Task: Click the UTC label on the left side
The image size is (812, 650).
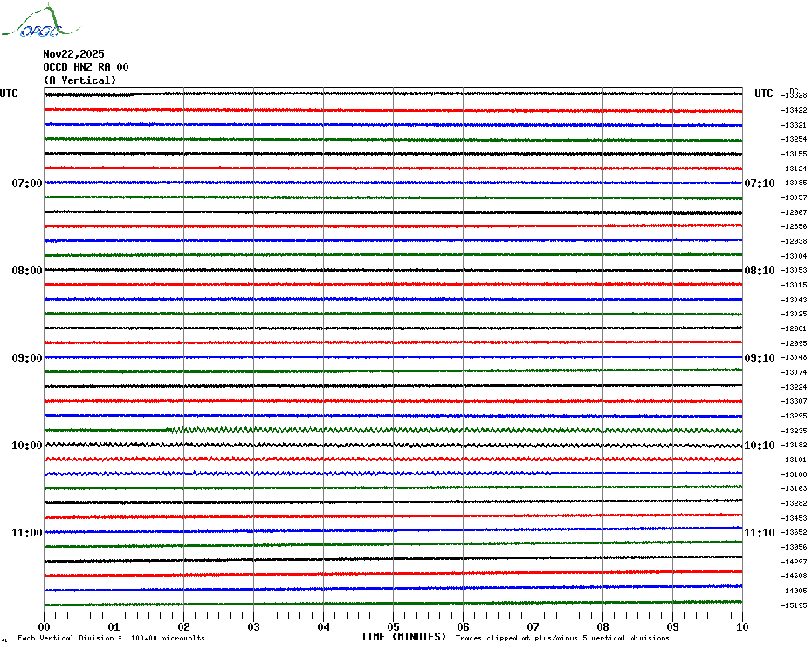Action: pos(9,93)
